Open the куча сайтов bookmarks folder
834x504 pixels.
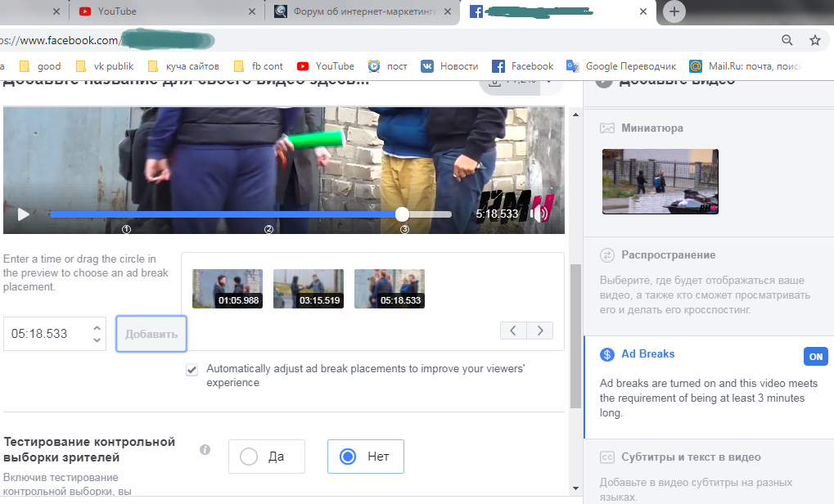(183, 66)
